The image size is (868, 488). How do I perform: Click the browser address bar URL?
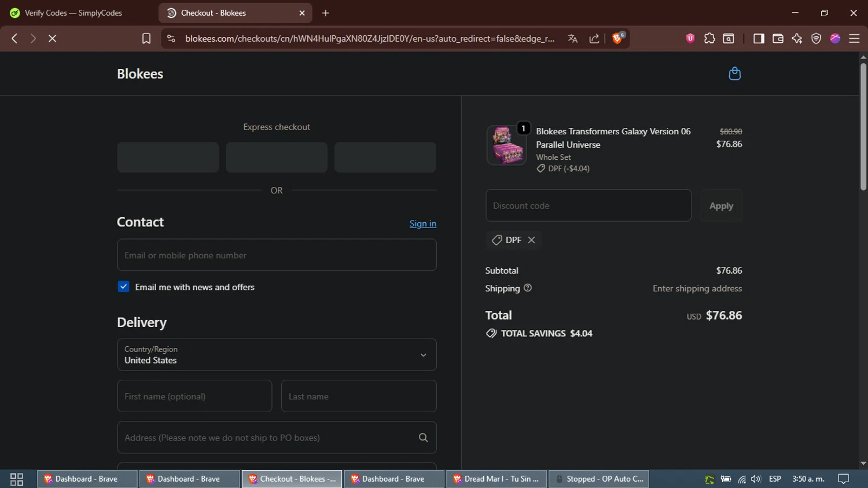[x=369, y=38]
